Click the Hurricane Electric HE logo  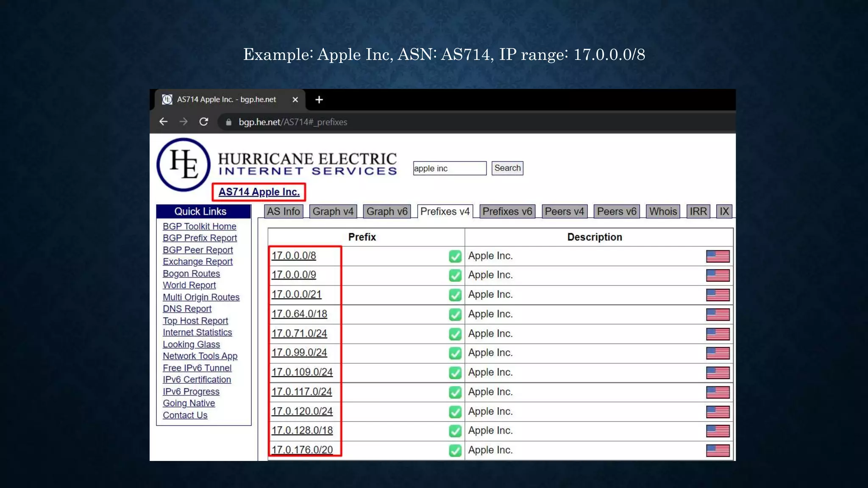tap(184, 165)
